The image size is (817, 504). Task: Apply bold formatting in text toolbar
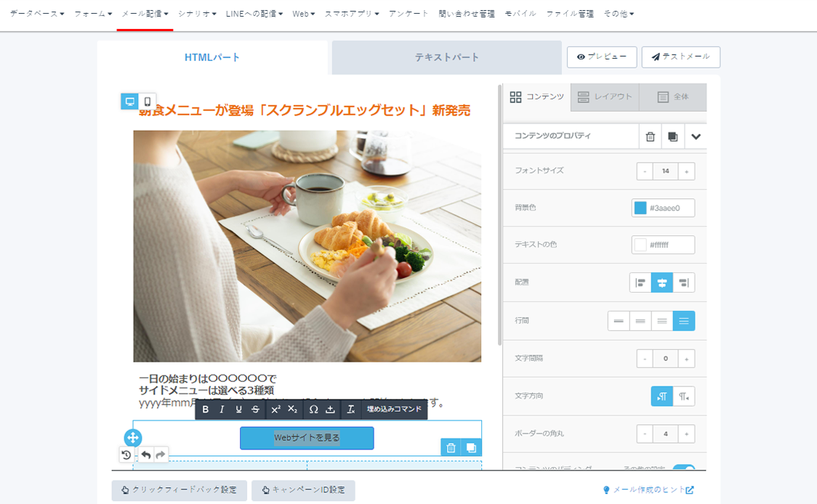coord(205,410)
